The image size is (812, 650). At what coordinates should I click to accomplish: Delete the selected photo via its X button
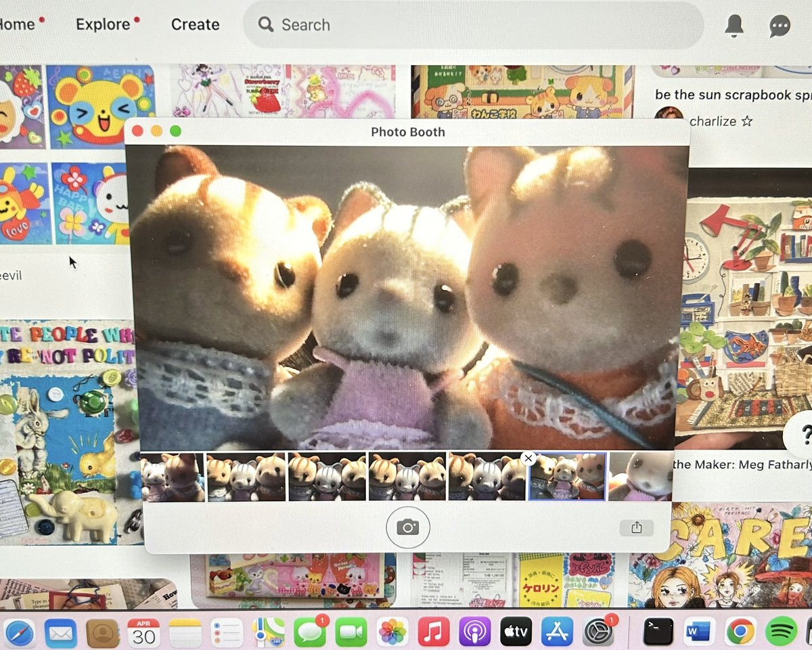click(x=528, y=458)
